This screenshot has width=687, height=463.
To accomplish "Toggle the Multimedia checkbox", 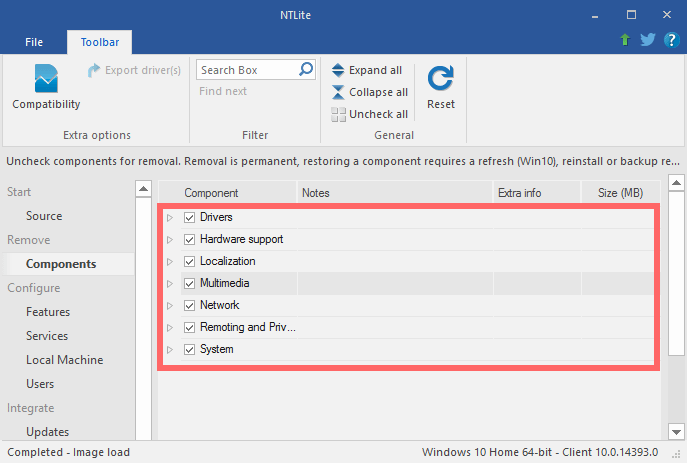I will [x=189, y=283].
